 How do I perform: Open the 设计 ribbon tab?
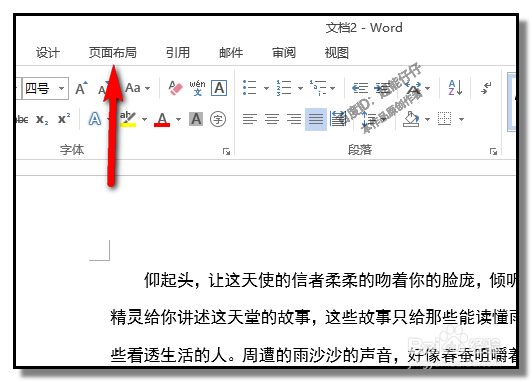[x=48, y=53]
